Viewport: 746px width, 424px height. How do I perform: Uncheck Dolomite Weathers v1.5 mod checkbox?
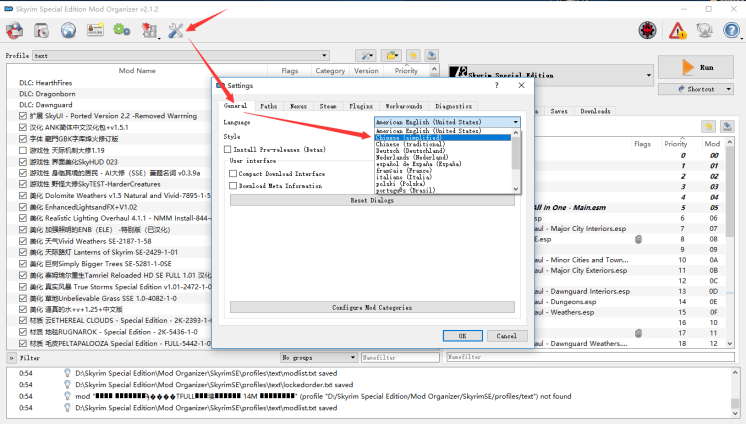[23, 195]
